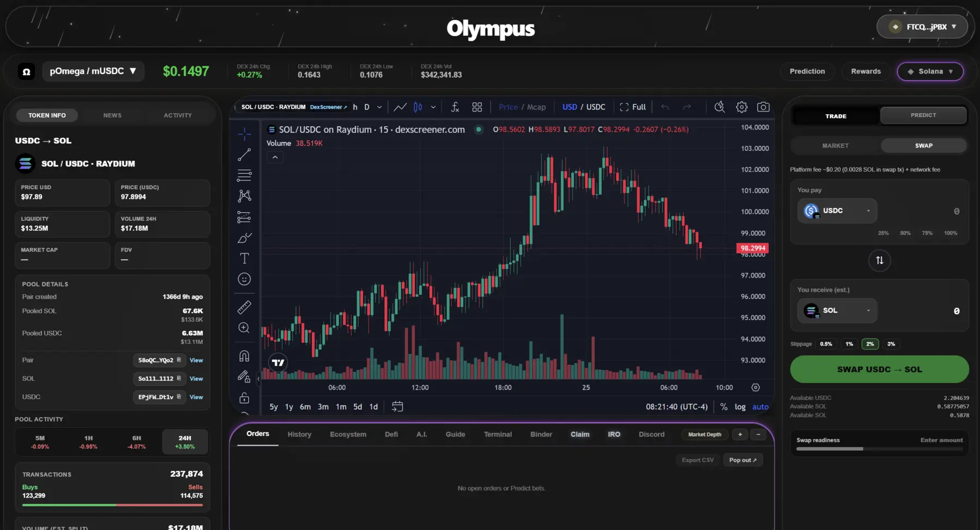Expand the chart style dropdown arrow
Image resolution: width=980 pixels, height=530 pixels.
(x=433, y=107)
